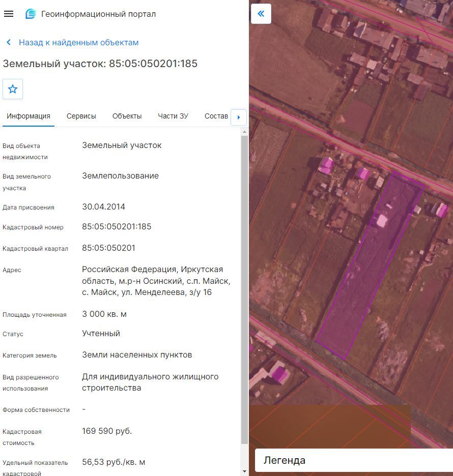Select the Информация tab
The height and width of the screenshot is (476, 453).
[29, 116]
